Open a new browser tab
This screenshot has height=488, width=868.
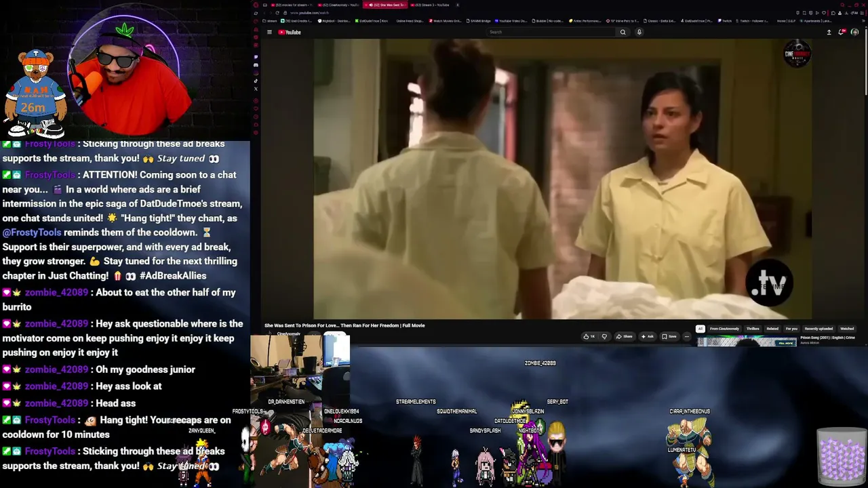point(458,5)
